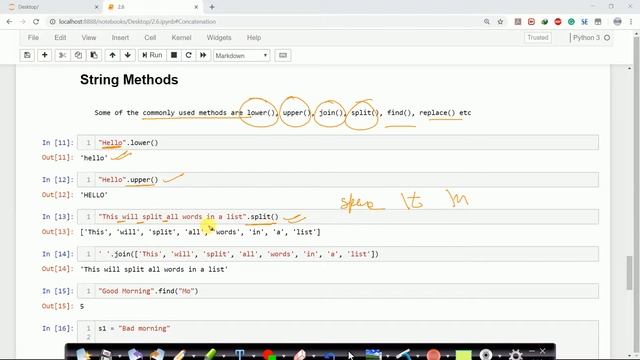Select the eraser in the annotation bar
This screenshot has width=640, height=360.
coord(299,354)
